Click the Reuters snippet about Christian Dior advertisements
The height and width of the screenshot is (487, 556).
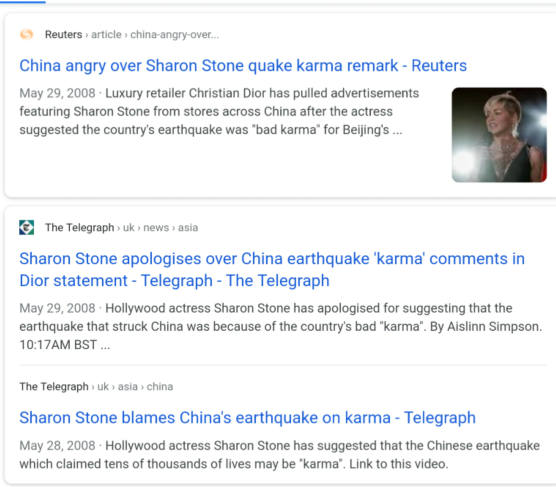(219, 111)
